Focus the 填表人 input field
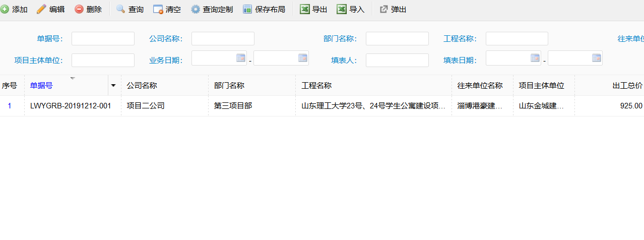 397,61
